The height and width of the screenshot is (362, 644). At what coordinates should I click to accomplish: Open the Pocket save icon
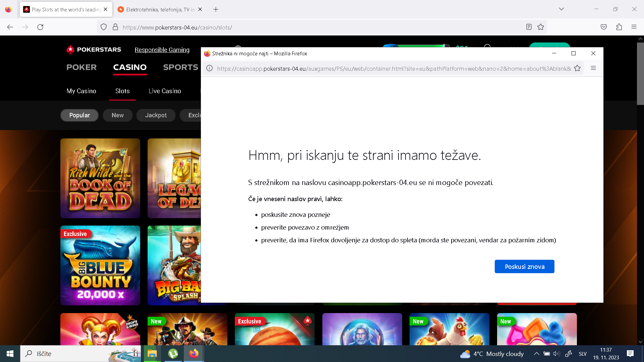604,27
